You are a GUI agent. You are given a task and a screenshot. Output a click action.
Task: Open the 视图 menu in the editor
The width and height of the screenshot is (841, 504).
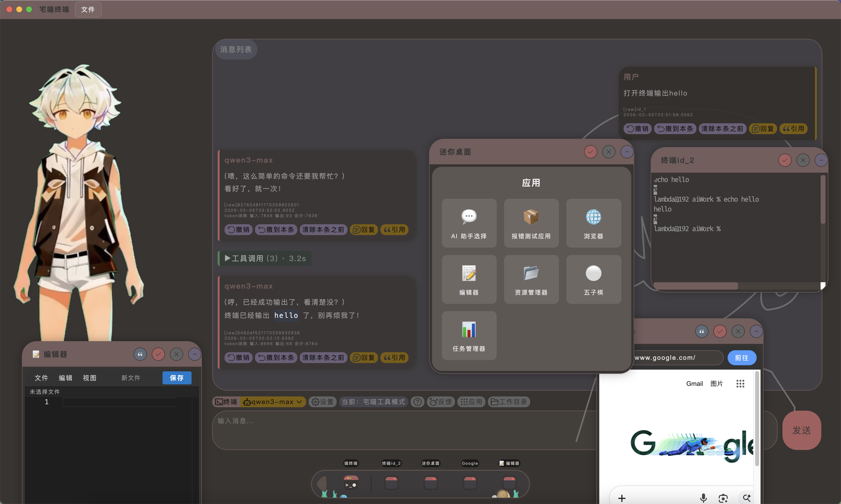(x=90, y=378)
